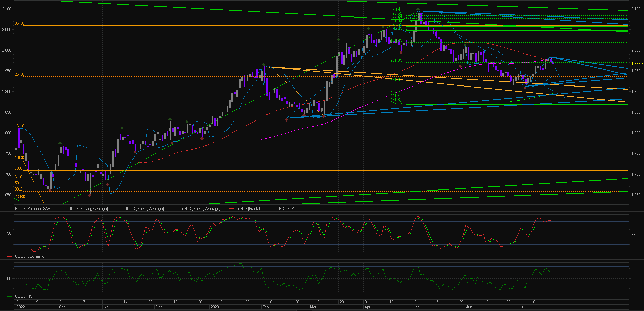The image size is (644, 311).
Task: Select the up fractal arrow at the early February high
Action: 264,64
